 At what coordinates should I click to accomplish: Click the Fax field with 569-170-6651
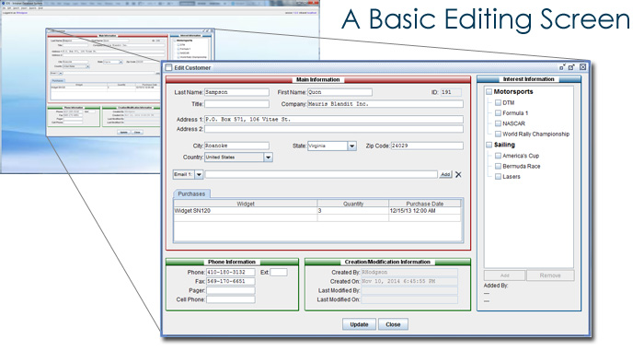[x=230, y=281]
